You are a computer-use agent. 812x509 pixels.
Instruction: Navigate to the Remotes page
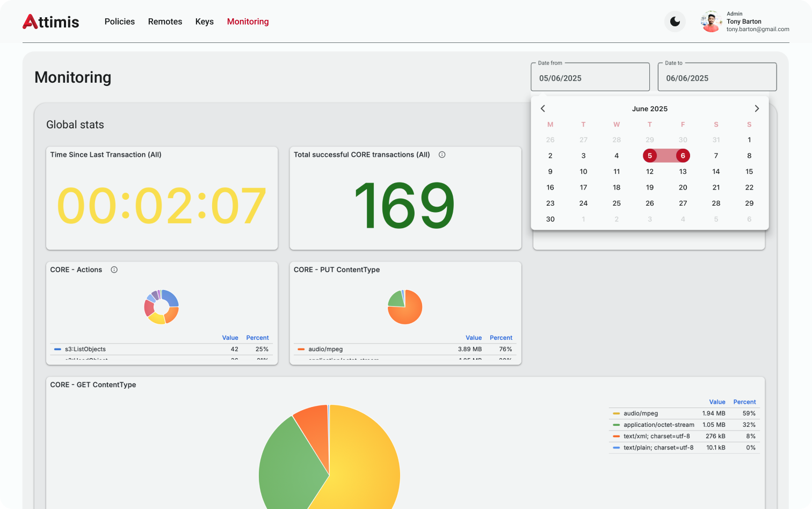pos(165,21)
